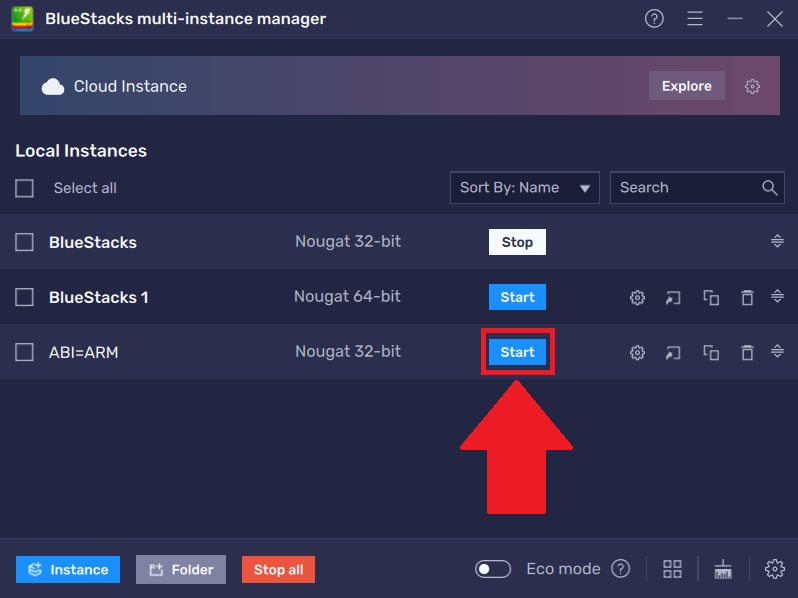Open the help question mark icon in title bar

point(654,19)
